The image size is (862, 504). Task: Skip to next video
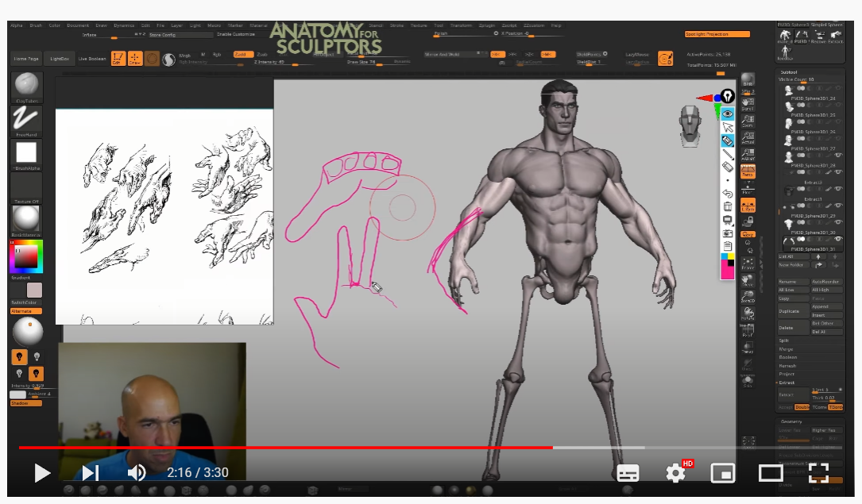point(90,473)
